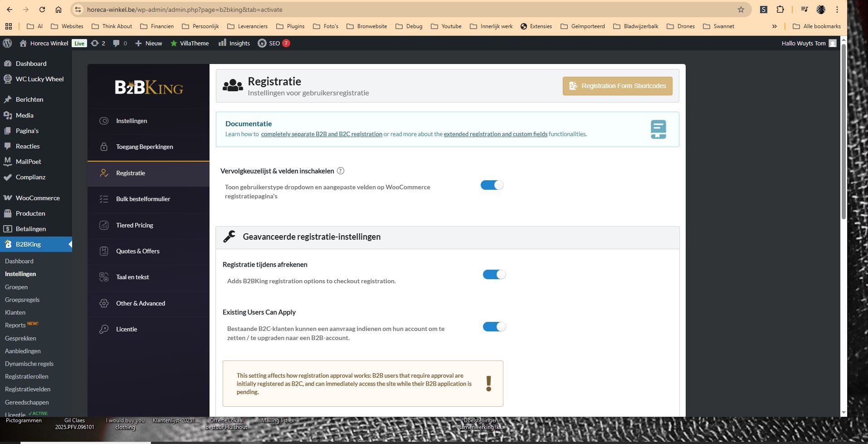This screenshot has height=444, width=868.
Task: Toggle Vervolgkeuzelijst & velden inschakelen switch
Action: coord(492,185)
